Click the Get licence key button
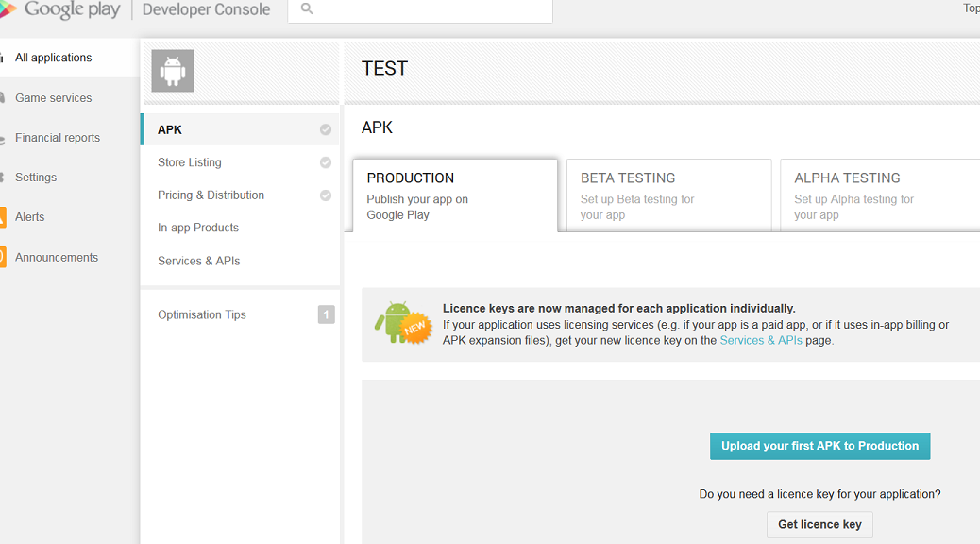This screenshot has height=544, width=980. 820,524
